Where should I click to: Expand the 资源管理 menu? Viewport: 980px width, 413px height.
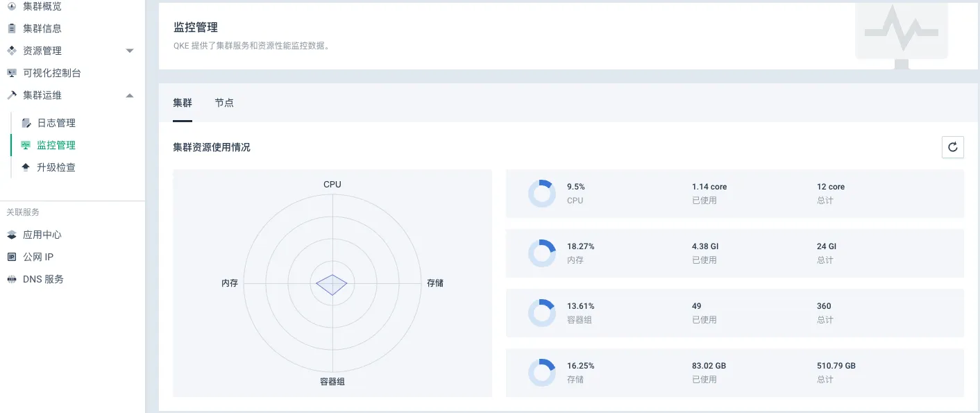click(x=129, y=50)
